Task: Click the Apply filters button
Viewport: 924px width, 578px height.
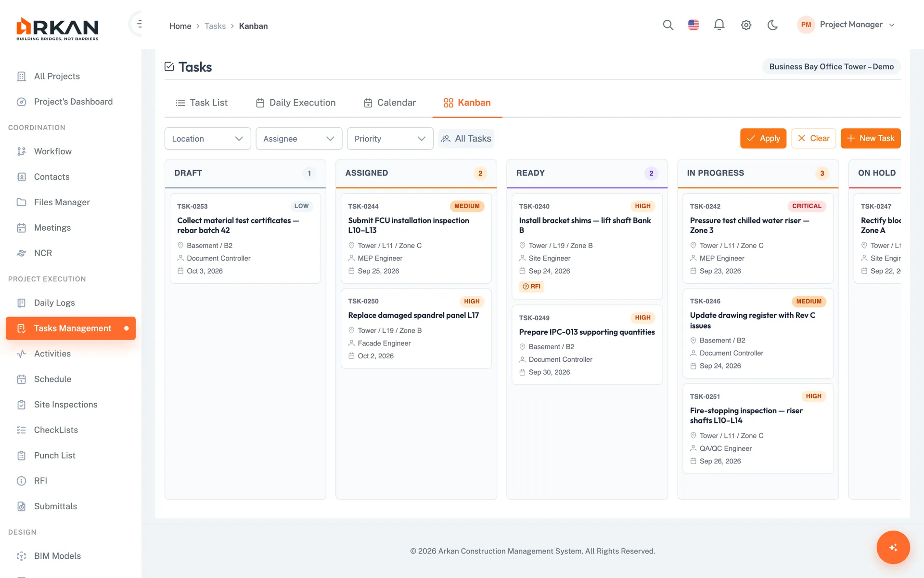Action: tap(763, 139)
